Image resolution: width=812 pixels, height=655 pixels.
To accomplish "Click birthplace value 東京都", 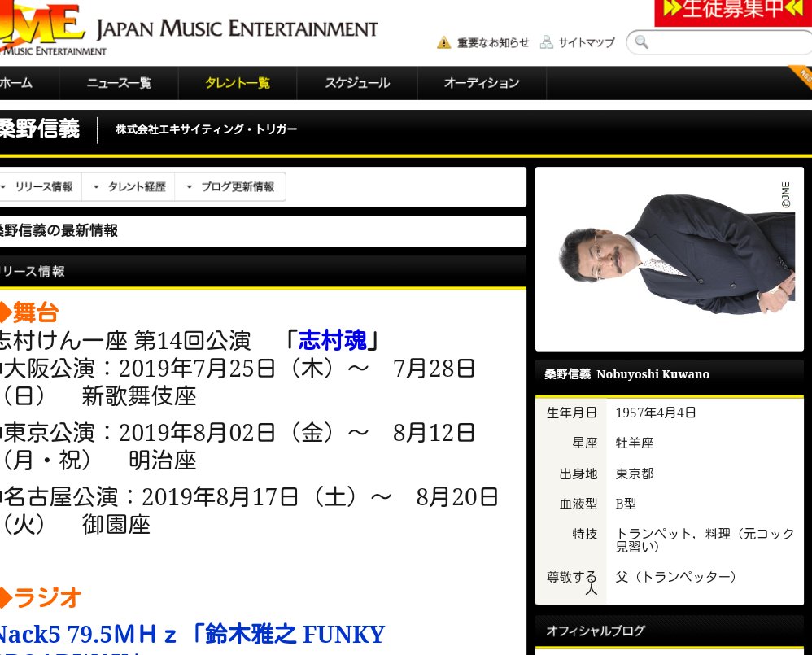I will [x=635, y=474].
